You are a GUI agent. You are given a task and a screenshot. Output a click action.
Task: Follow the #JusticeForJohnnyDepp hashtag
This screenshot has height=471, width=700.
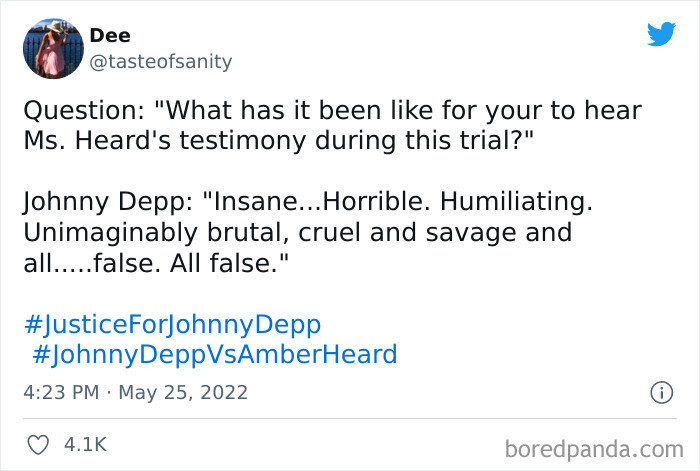click(173, 325)
